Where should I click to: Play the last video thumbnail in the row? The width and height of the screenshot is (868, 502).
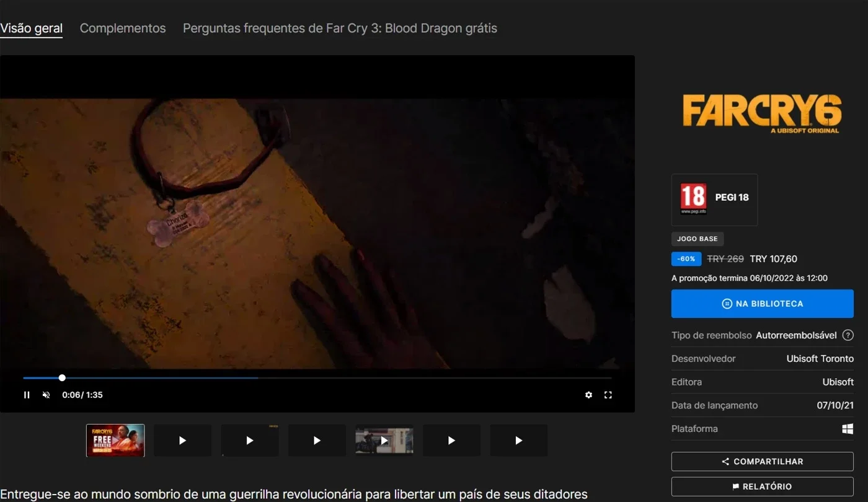pos(519,440)
